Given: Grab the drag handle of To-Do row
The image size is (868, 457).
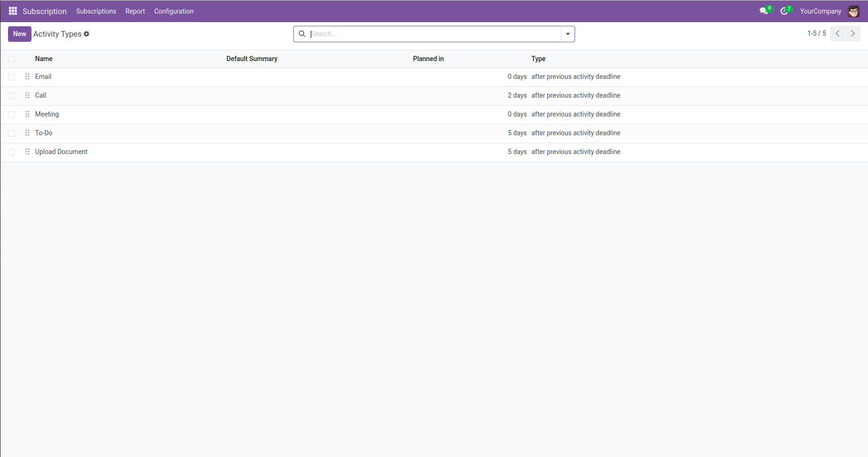Looking at the screenshot, I should click(x=27, y=133).
